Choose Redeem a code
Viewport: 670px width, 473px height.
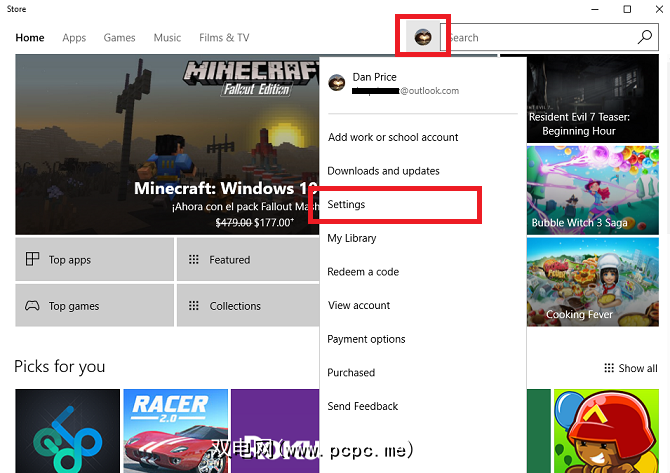pos(363,272)
